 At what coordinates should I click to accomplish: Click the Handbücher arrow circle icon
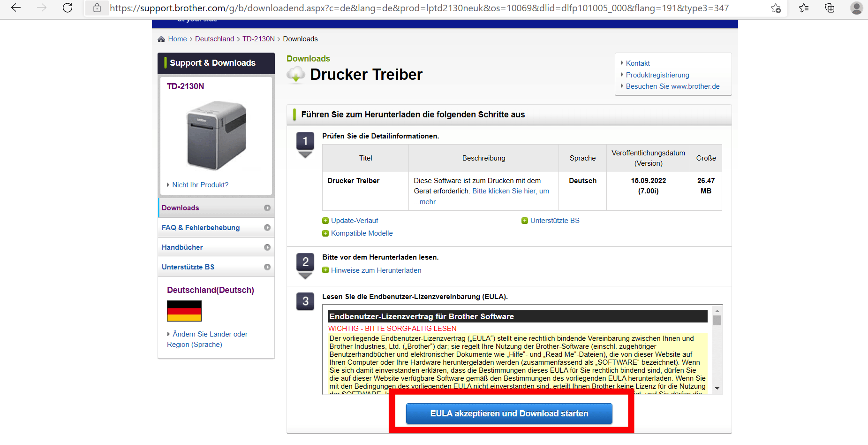click(267, 247)
